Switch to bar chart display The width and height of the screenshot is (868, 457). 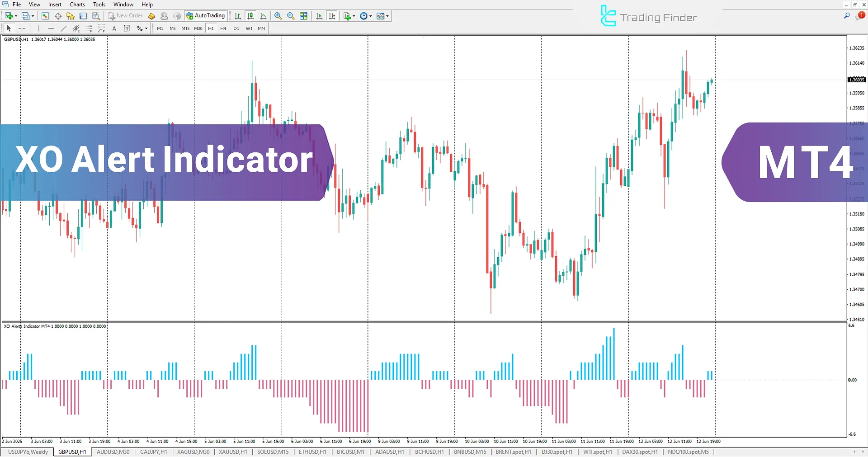[238, 16]
